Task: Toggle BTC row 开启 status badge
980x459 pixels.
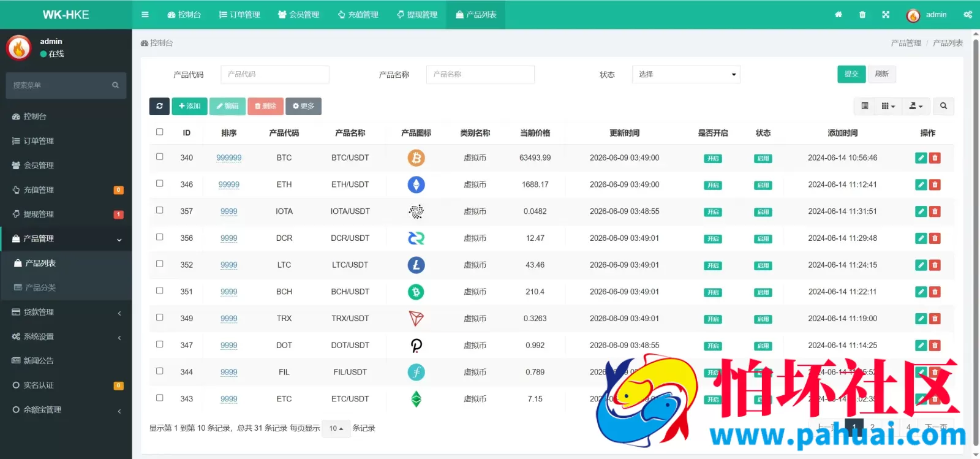Action: [x=713, y=158]
